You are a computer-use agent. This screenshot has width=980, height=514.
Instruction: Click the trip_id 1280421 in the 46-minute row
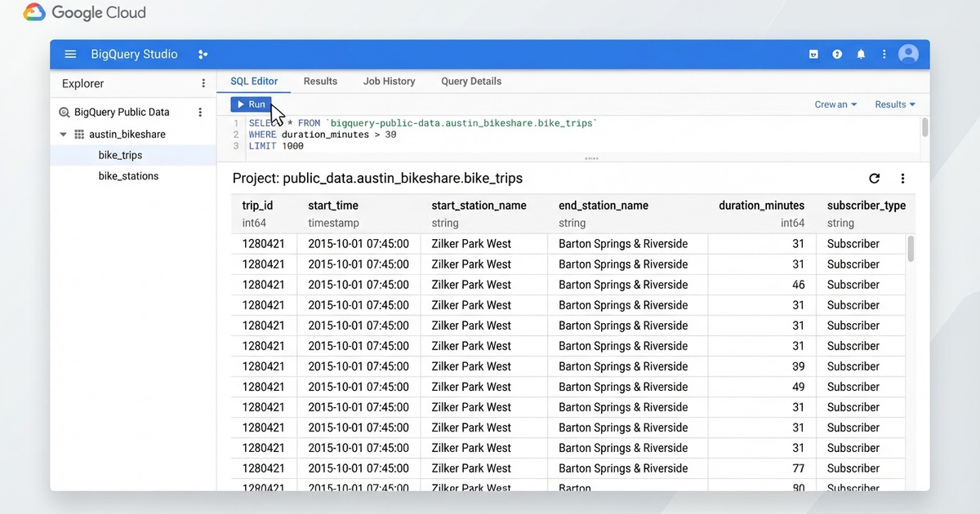point(264,285)
